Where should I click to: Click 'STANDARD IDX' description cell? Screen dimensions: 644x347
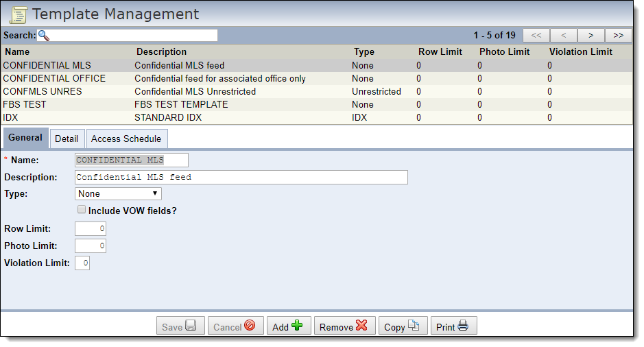coord(168,118)
